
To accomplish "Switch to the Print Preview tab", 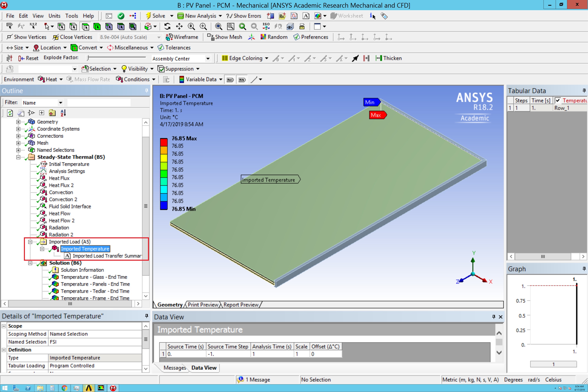I will tap(203, 305).
